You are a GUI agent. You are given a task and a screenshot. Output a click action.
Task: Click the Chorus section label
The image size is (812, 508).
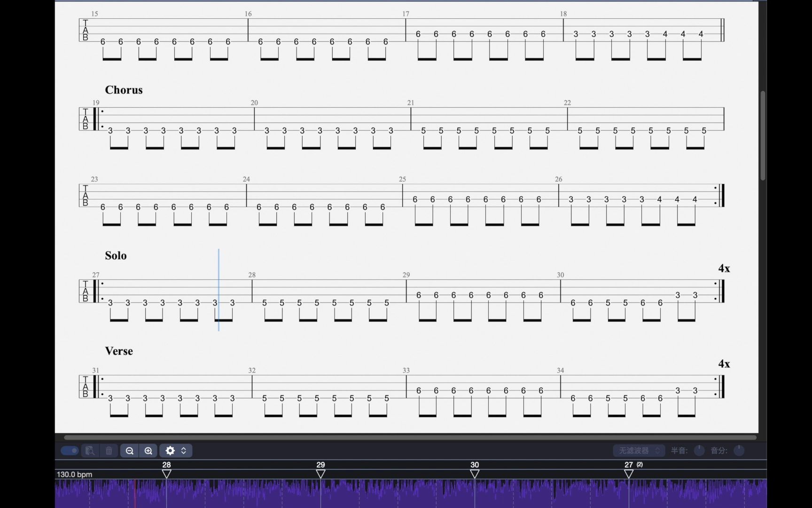tap(124, 90)
